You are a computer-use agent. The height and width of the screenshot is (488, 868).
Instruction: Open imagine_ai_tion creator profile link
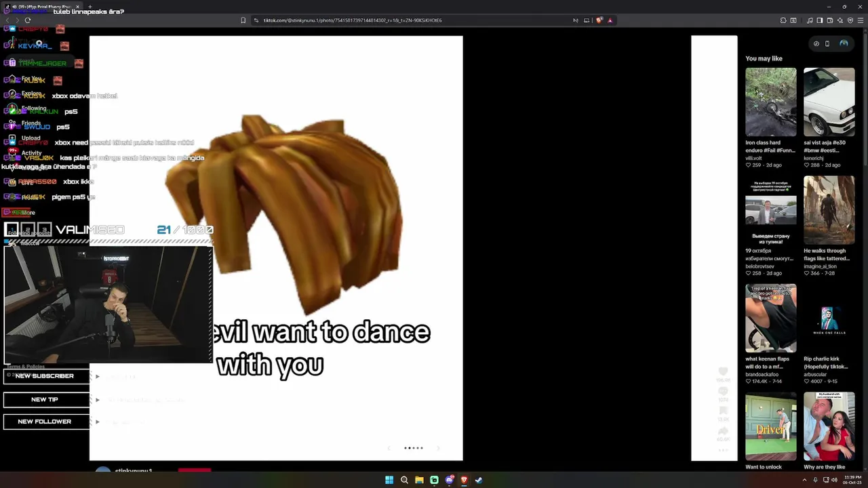tap(820, 266)
